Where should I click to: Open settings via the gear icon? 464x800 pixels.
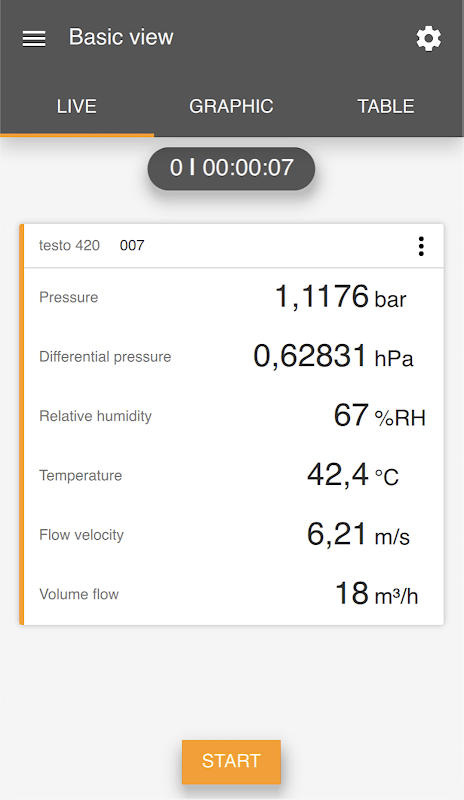point(428,39)
